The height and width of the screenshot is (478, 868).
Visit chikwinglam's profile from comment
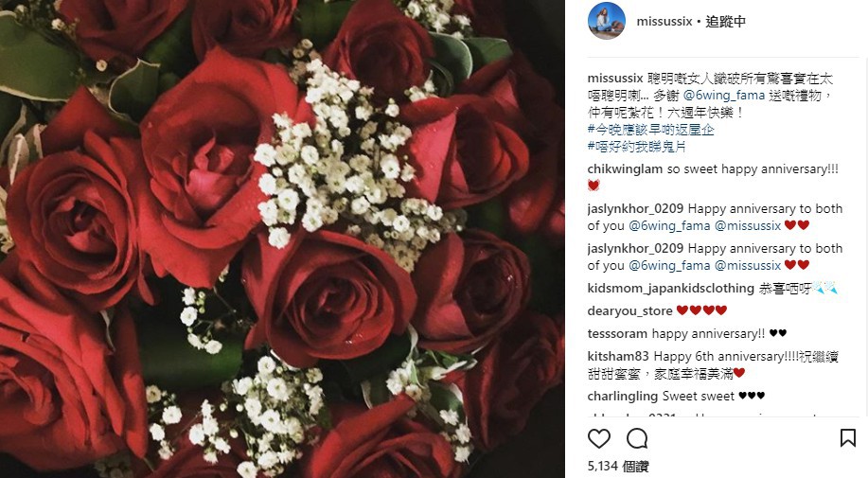tap(625, 169)
